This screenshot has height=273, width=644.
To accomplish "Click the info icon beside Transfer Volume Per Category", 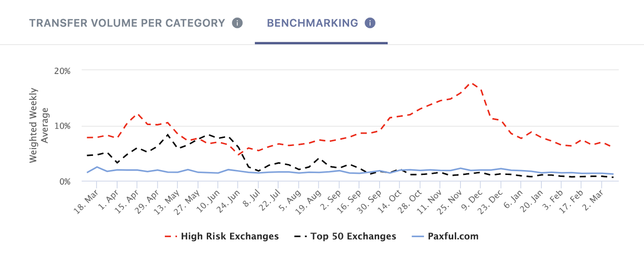I will coord(237,23).
